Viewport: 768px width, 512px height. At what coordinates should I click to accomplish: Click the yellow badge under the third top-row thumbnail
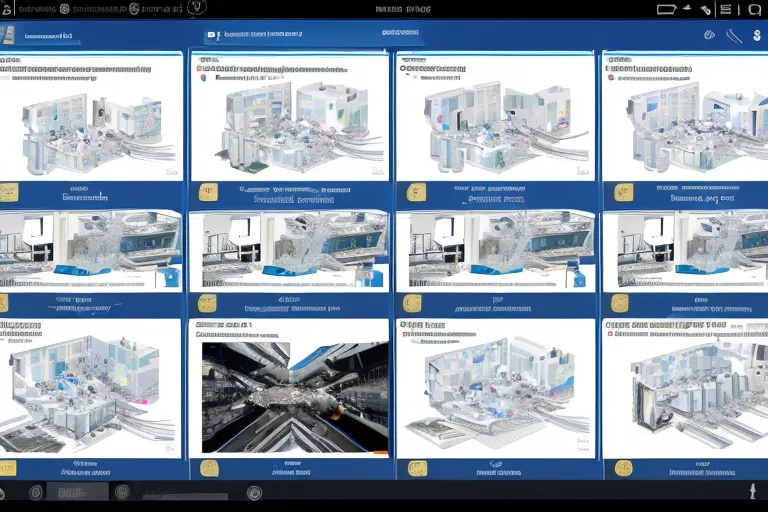coord(415,192)
